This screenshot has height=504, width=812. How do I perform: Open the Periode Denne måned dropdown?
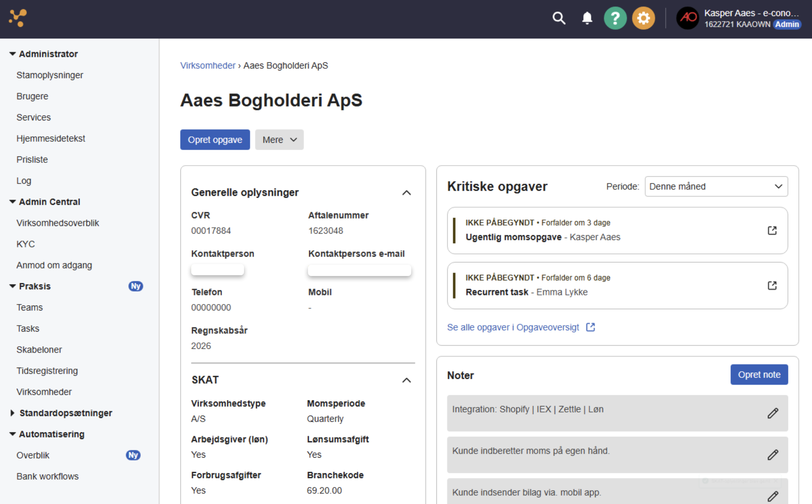coord(716,186)
